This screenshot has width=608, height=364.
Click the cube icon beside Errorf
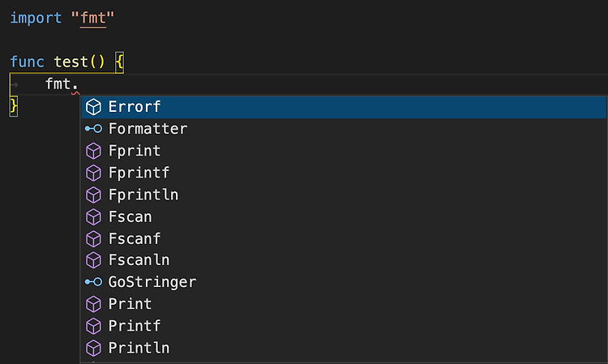93,107
